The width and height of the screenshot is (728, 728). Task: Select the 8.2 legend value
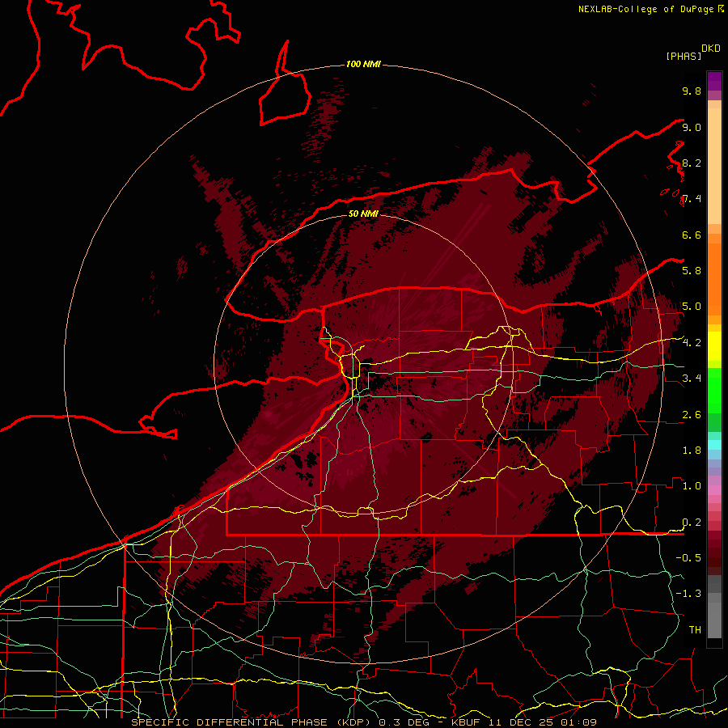click(692, 163)
